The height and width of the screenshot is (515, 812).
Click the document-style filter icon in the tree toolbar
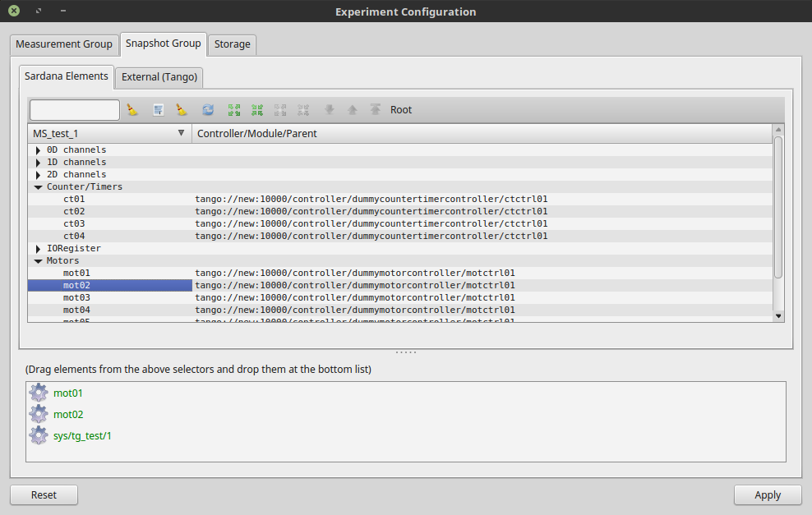[x=159, y=110]
